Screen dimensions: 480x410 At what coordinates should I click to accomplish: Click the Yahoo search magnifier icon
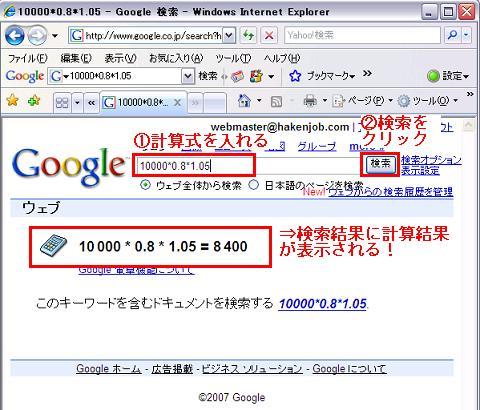click(x=453, y=35)
